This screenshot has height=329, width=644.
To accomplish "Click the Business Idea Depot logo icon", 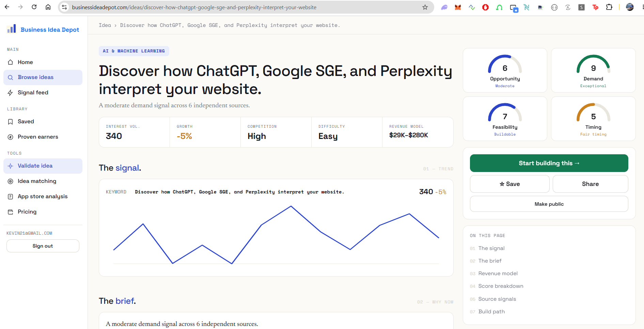I will (x=12, y=29).
